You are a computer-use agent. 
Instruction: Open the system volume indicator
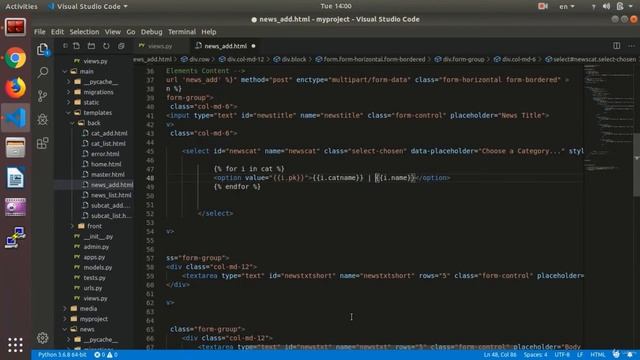click(x=607, y=6)
